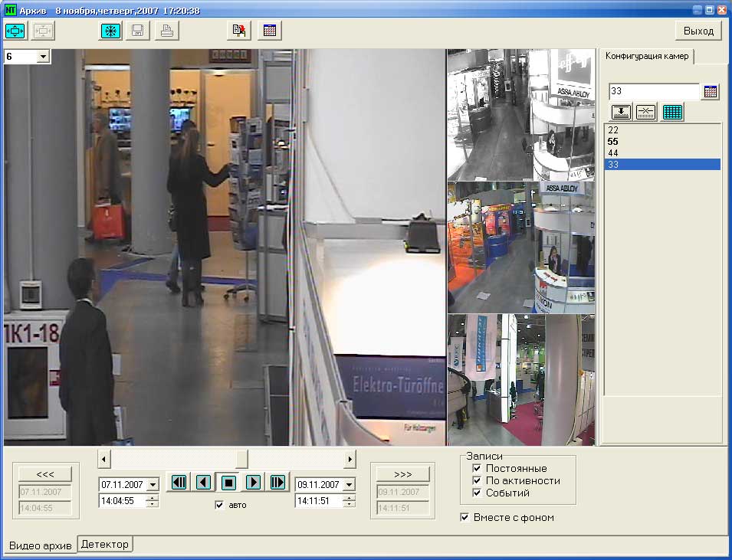Click the delete configuration cross icon
The height and width of the screenshot is (560, 732).
pyautogui.click(x=646, y=112)
